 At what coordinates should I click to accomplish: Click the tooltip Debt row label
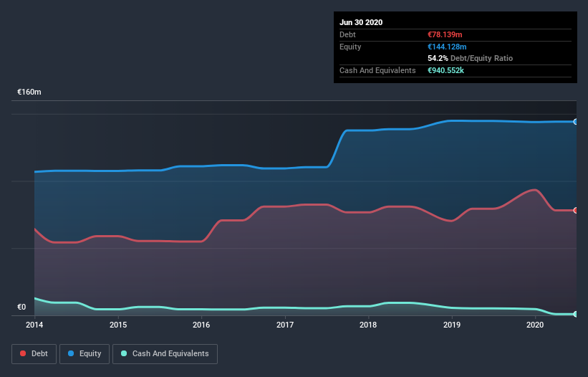click(x=347, y=34)
